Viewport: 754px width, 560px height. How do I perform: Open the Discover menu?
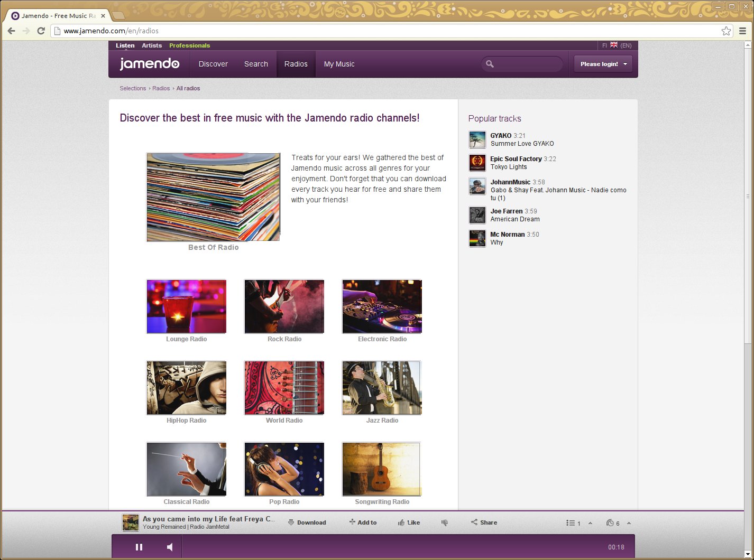[213, 64]
